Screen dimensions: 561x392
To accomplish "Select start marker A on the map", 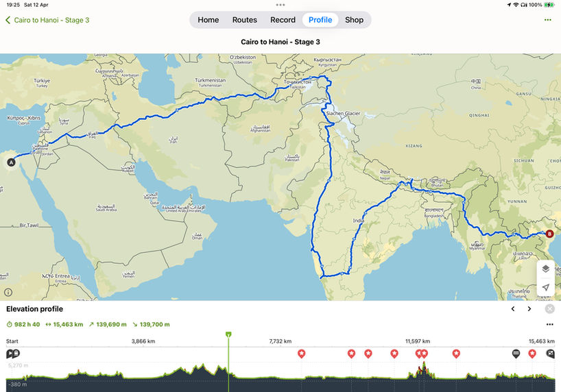I will tap(12, 162).
